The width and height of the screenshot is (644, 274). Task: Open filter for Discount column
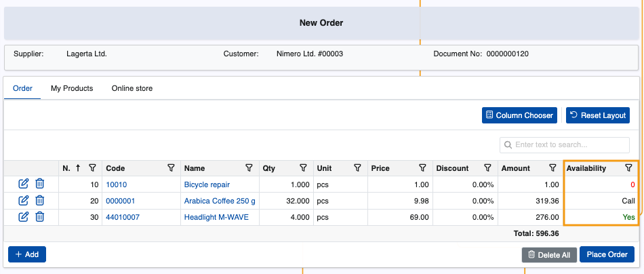pos(487,168)
